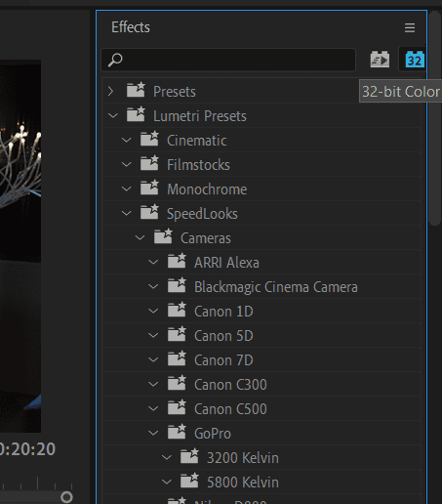Collapse the Canon 1D chevron
The width and height of the screenshot is (442, 504).
tap(153, 312)
